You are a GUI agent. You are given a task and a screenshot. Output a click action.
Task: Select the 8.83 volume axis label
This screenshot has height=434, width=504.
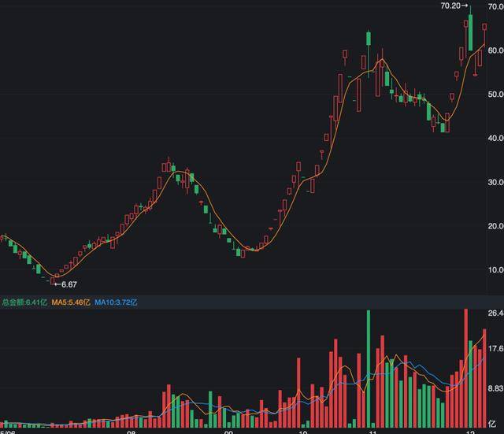[x=495, y=388]
